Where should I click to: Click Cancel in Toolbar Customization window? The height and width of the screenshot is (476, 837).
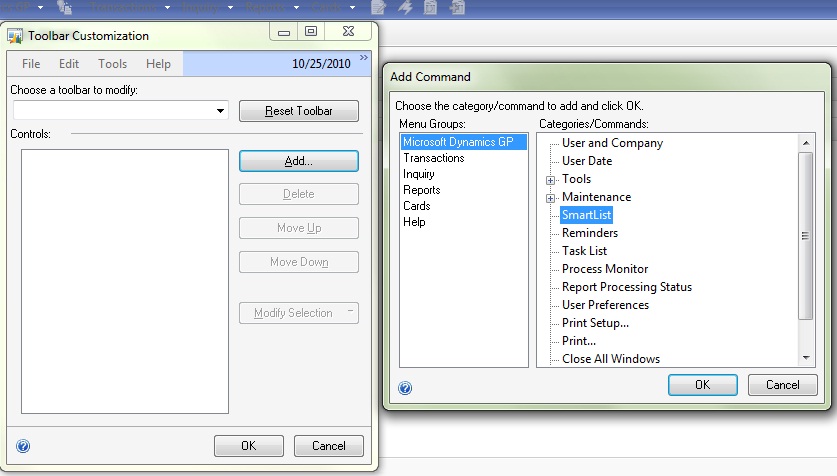tap(329, 446)
